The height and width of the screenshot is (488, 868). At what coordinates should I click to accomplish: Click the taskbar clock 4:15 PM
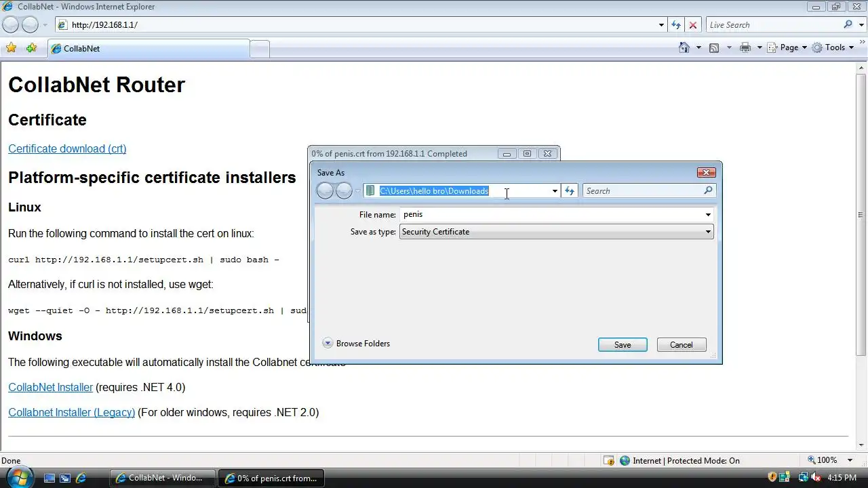(842, 478)
